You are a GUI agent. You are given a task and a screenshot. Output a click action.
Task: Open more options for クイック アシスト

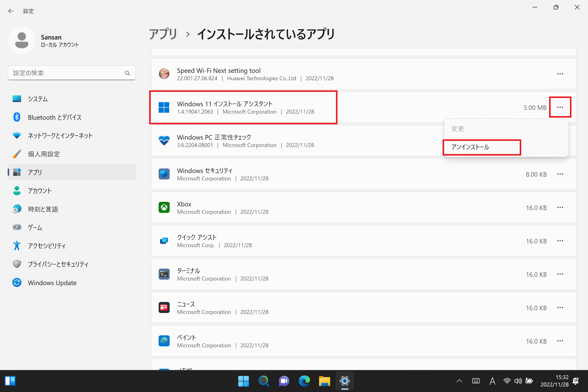(x=560, y=241)
